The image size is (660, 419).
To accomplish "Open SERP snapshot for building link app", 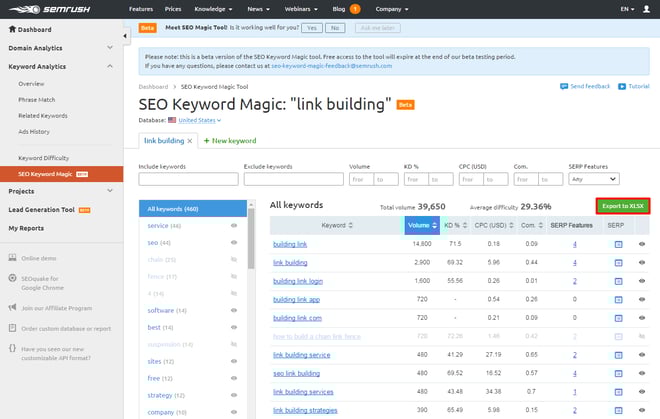I will click(618, 299).
